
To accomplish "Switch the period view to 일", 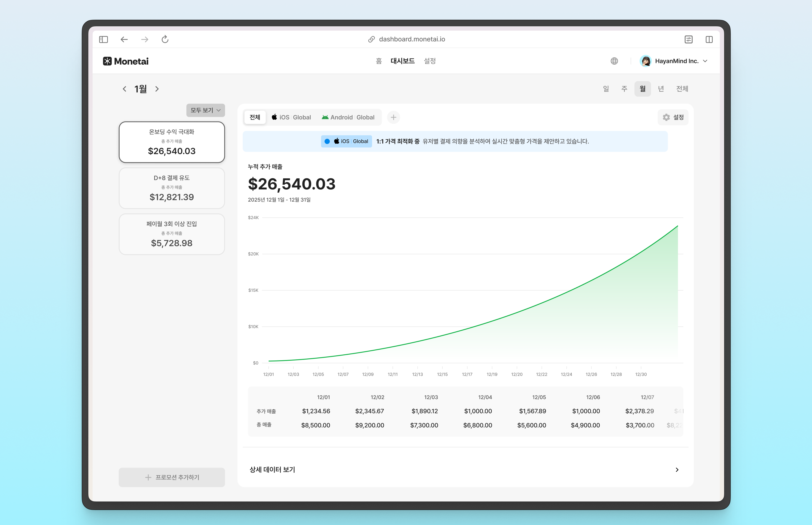I will pos(606,89).
